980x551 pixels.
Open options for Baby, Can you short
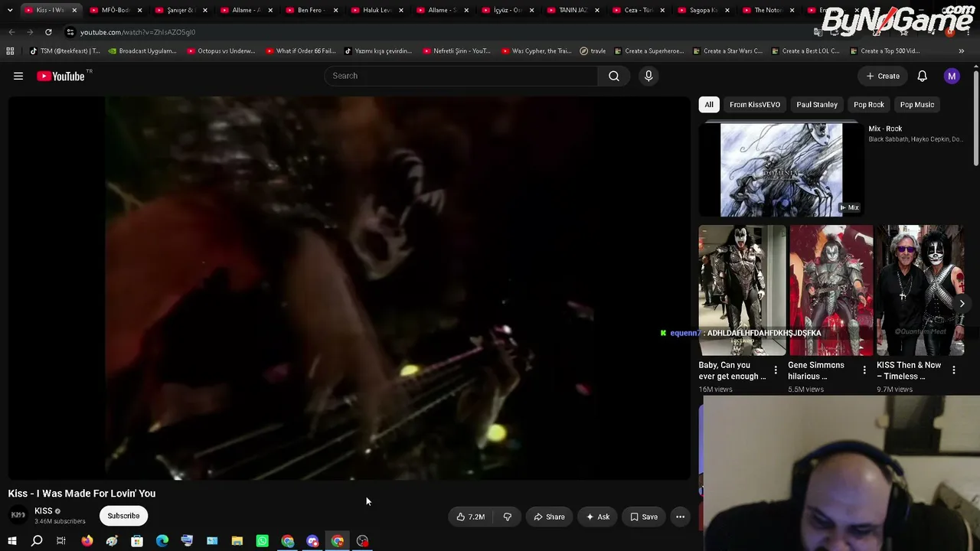coord(776,370)
